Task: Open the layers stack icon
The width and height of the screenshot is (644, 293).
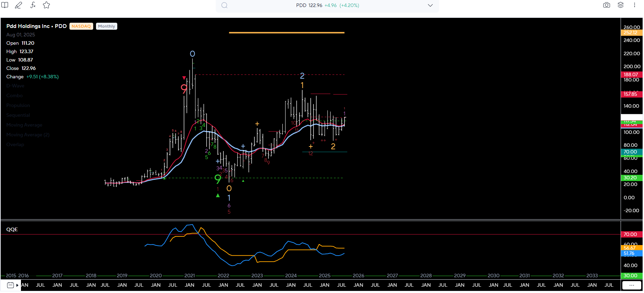Action: (621, 5)
